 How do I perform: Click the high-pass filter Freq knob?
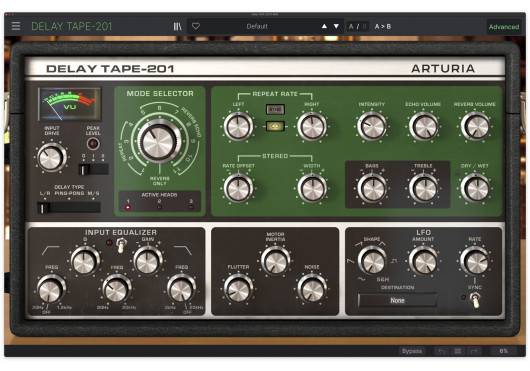(51, 289)
